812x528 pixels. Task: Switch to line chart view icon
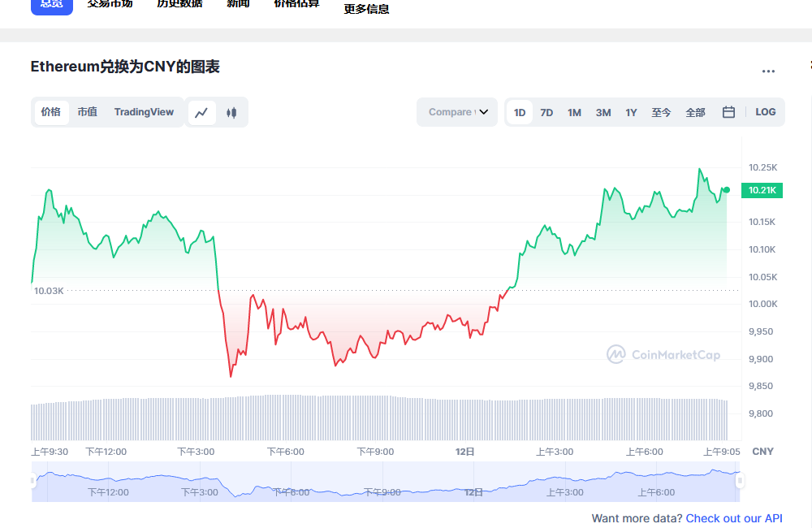click(x=202, y=112)
